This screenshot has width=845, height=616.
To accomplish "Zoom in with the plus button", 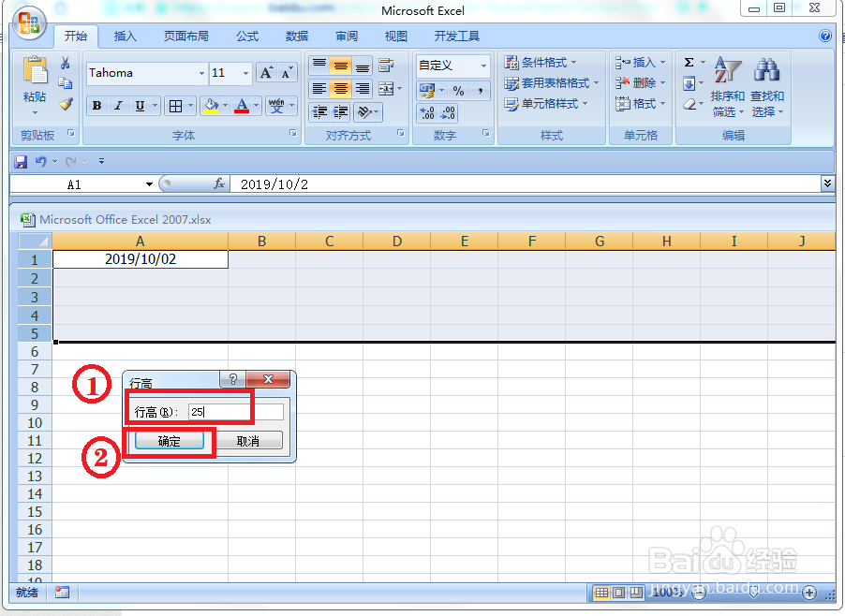I will [808, 593].
